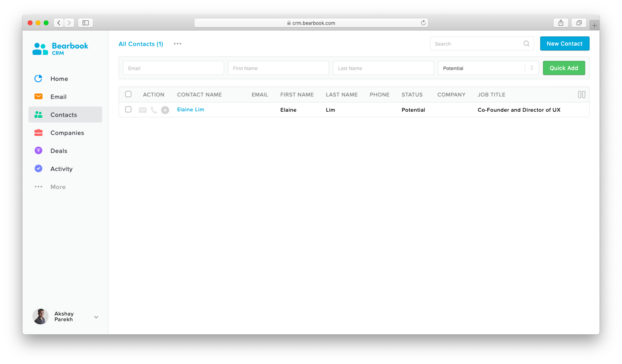This screenshot has width=622, height=364.
Task: Click the three-dot More icon in sidebar
Action: [38, 187]
